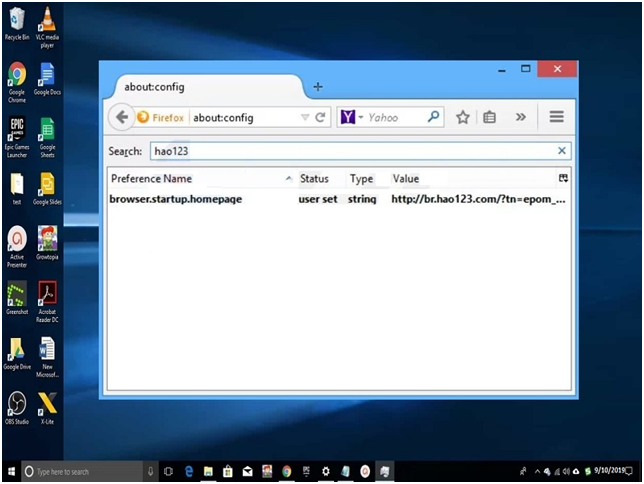
Task: Click the volume speaker tray icon
Action: click(x=566, y=471)
